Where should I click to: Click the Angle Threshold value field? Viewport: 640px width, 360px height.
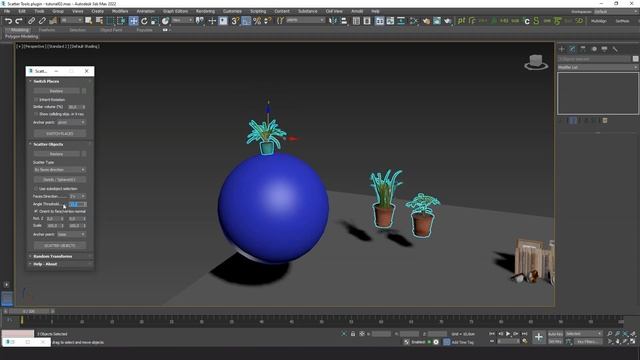pyautogui.click(x=78, y=204)
